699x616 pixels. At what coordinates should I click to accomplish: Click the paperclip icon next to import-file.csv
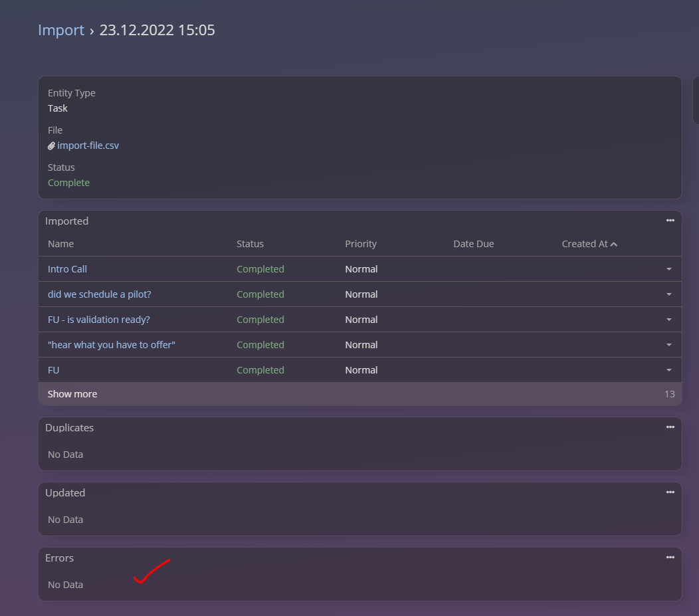tap(51, 146)
